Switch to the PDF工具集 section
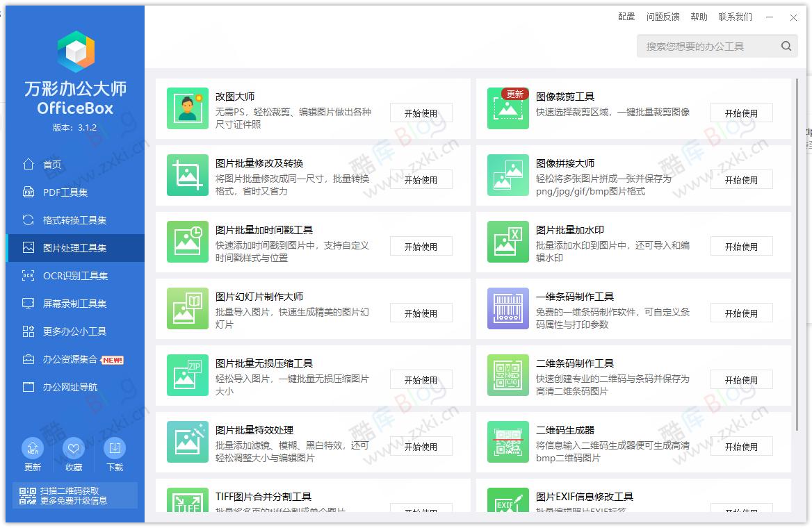This screenshot has width=812, height=528. pos(60,192)
